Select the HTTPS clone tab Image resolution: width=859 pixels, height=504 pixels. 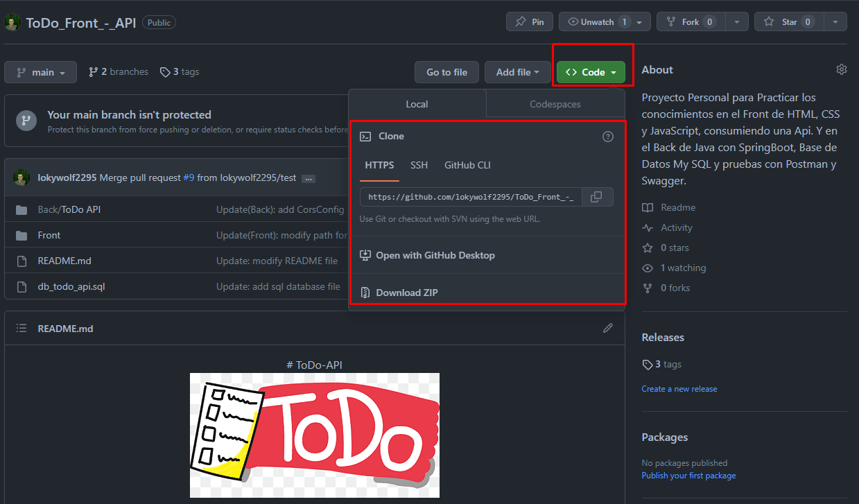pos(379,165)
